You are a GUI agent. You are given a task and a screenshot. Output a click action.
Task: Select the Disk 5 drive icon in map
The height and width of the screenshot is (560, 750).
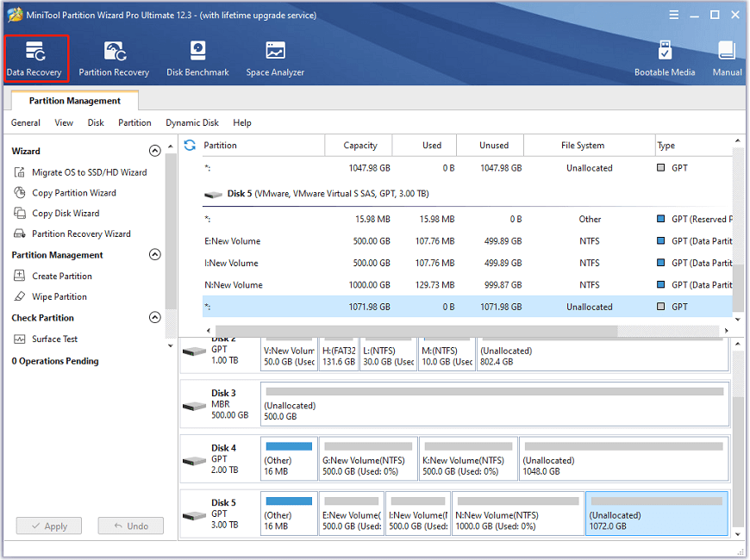pyautogui.click(x=194, y=516)
